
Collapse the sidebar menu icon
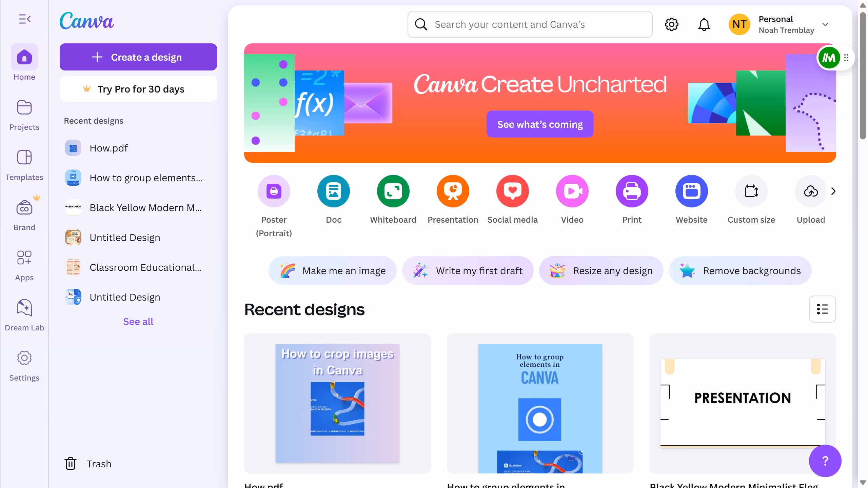tap(24, 19)
